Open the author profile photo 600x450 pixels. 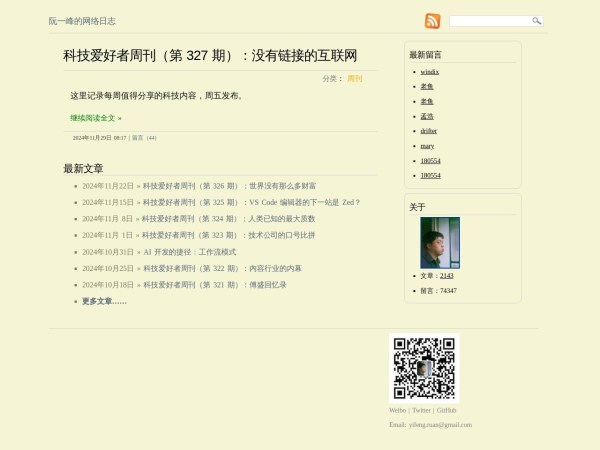point(440,243)
